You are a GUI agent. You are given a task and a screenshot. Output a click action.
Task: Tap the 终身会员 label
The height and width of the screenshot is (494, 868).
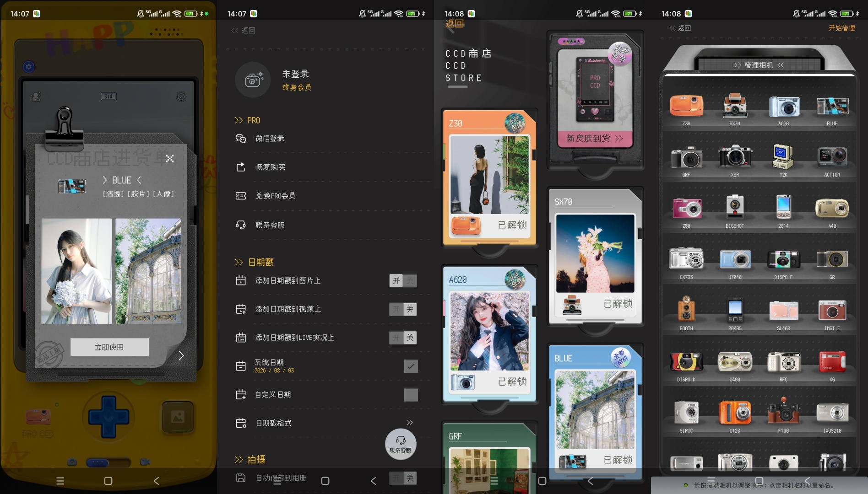point(297,87)
